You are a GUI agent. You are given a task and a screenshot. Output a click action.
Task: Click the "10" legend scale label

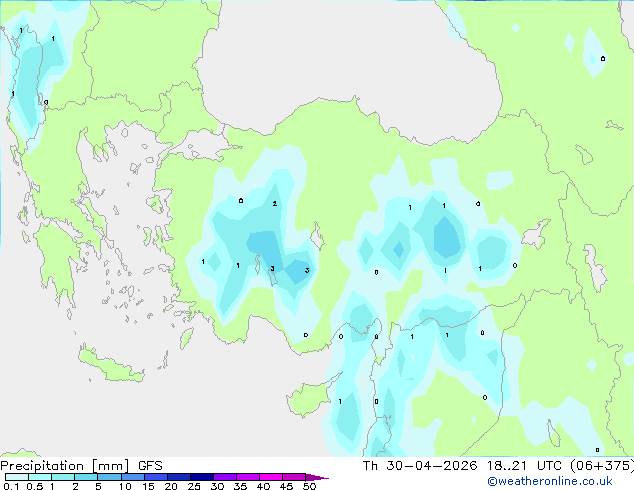(125, 486)
